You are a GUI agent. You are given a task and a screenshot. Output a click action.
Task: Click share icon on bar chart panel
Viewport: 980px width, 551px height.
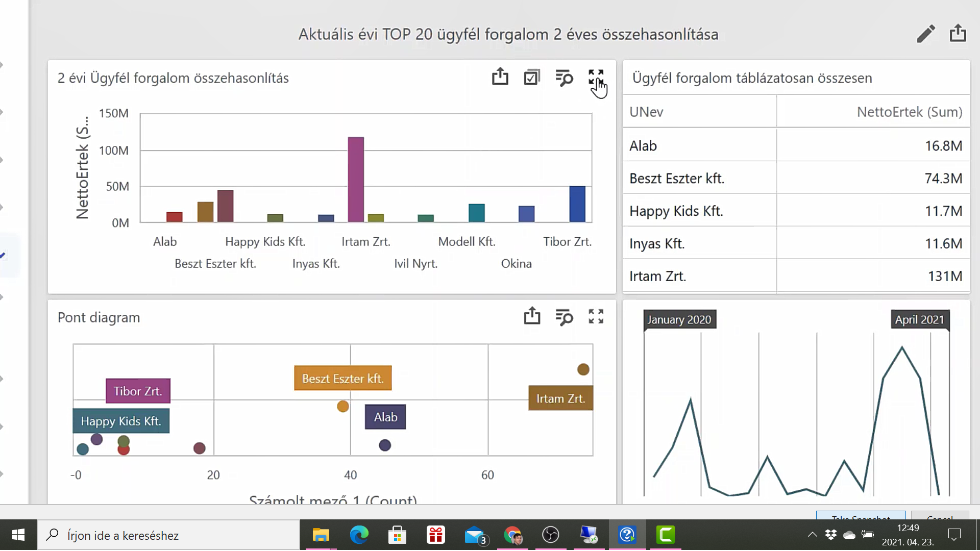[x=500, y=77]
